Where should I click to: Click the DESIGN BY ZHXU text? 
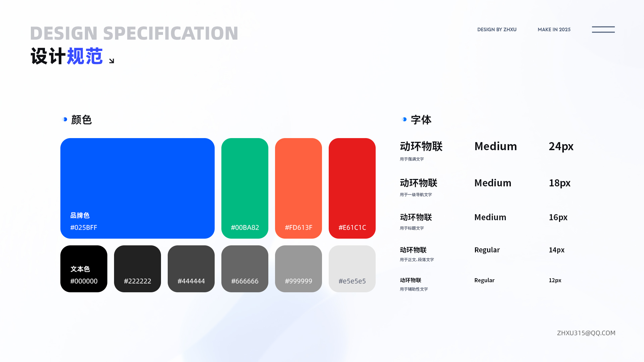pyautogui.click(x=497, y=29)
